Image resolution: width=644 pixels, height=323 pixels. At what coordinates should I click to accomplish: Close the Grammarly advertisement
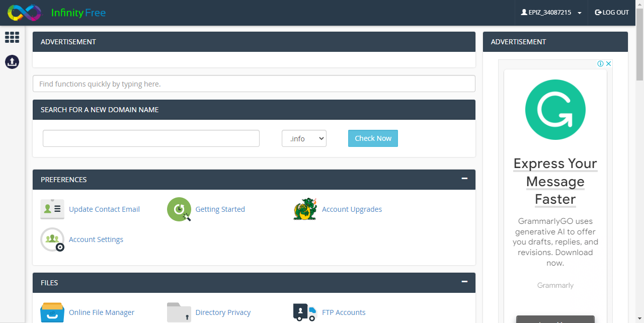[608, 64]
